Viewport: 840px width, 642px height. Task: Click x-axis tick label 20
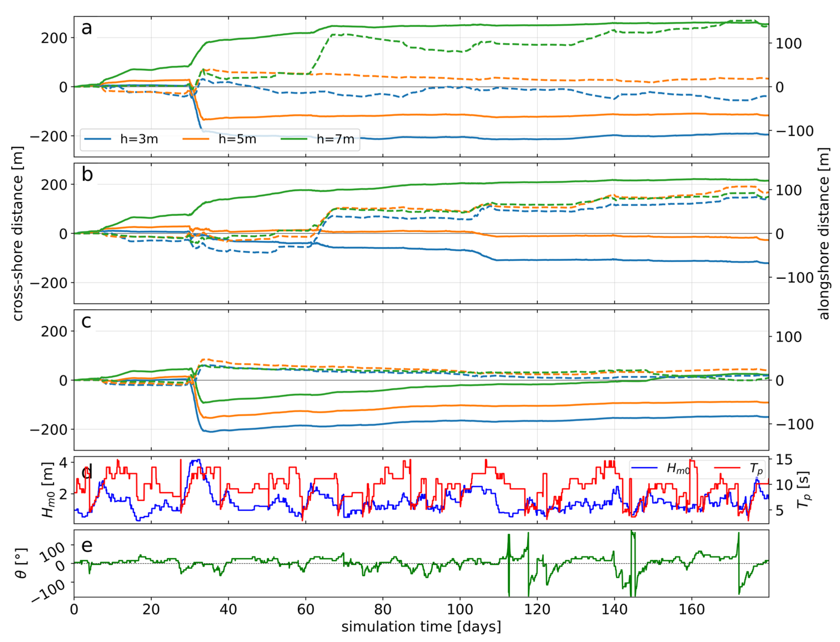coord(151,609)
